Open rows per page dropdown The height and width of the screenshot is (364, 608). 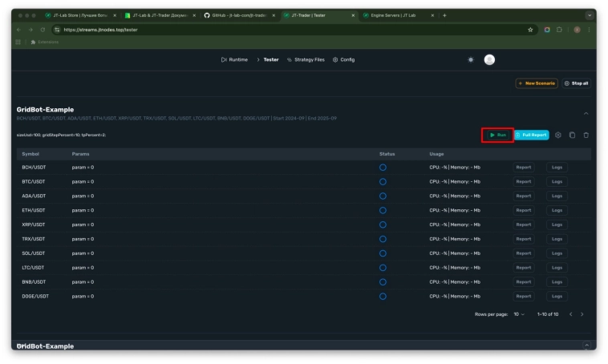(519, 313)
